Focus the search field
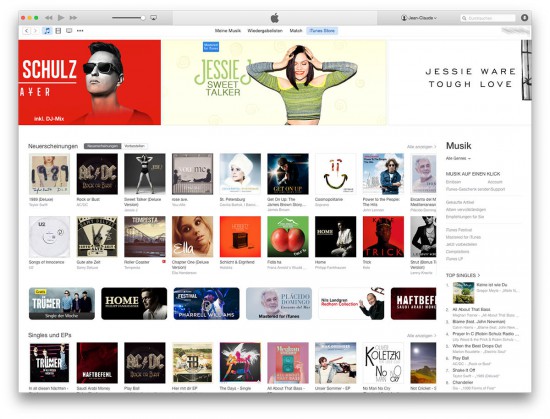Viewport: 550px width, 419px height. click(488, 18)
